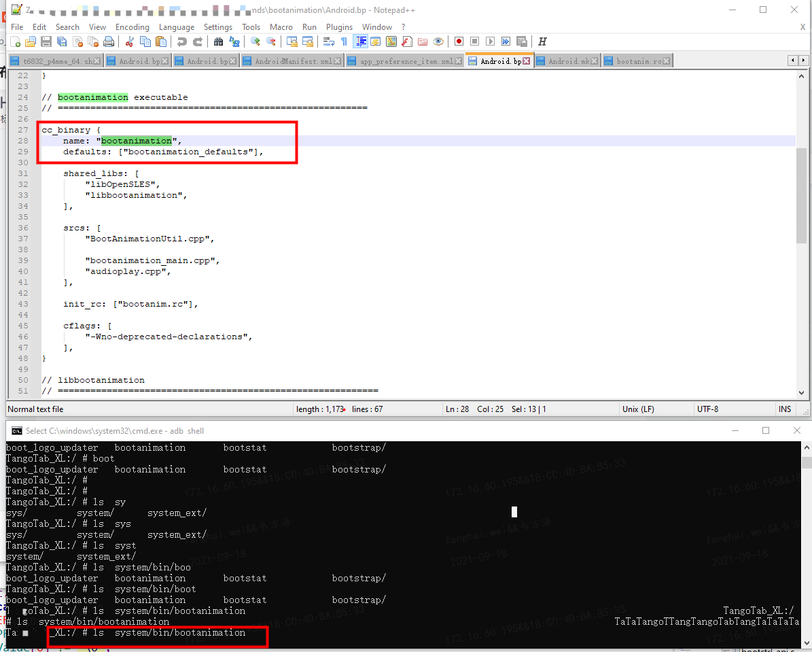Show all characters via toolbar icon
Image resolution: width=812 pixels, height=652 pixels.
coord(344,41)
